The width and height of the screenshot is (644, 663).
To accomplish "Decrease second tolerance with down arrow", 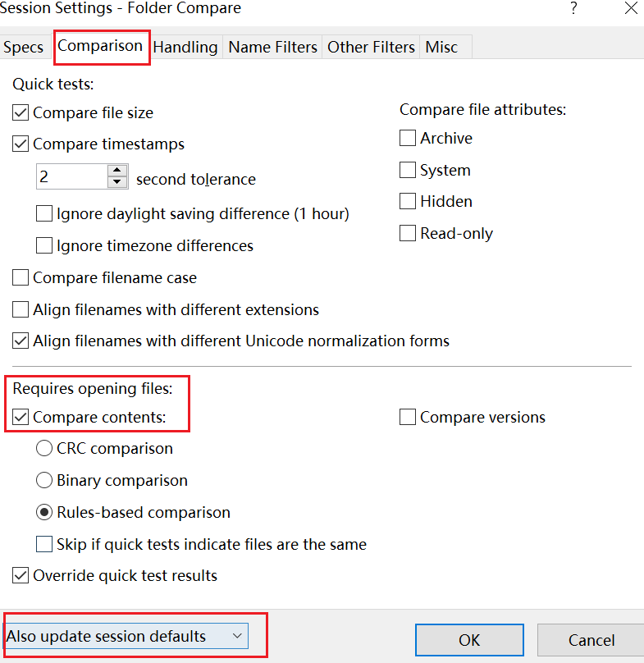I will (x=117, y=182).
